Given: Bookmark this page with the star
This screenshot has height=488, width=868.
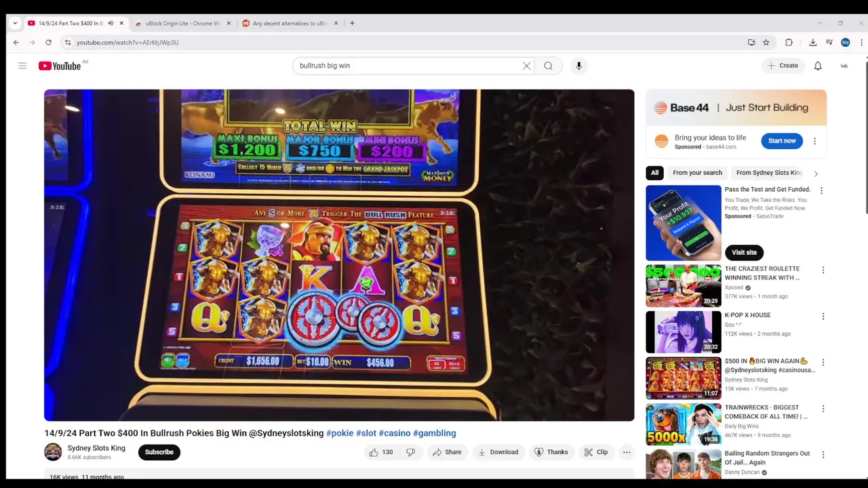Looking at the screenshot, I should 766,42.
